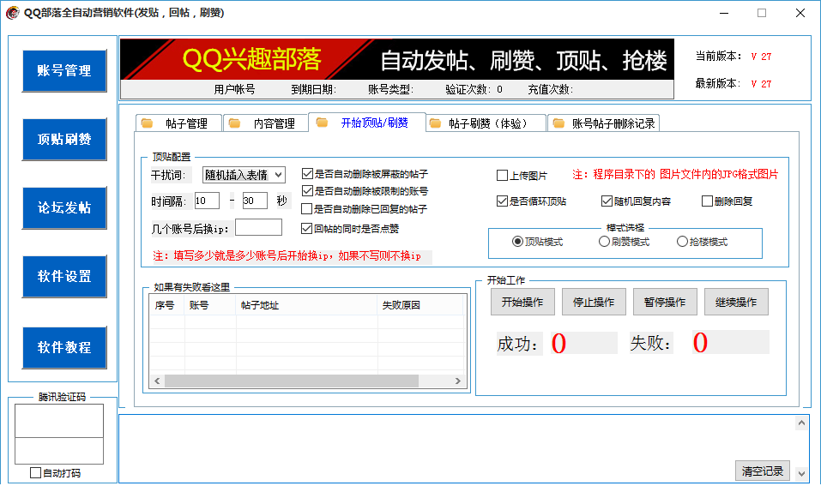Screen dimensions: 821x504
Task: Click the 暂停操作 button
Action: coord(665,302)
